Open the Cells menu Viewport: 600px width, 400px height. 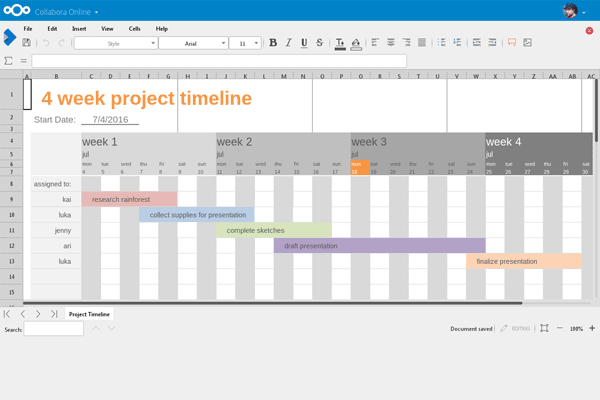(134, 29)
